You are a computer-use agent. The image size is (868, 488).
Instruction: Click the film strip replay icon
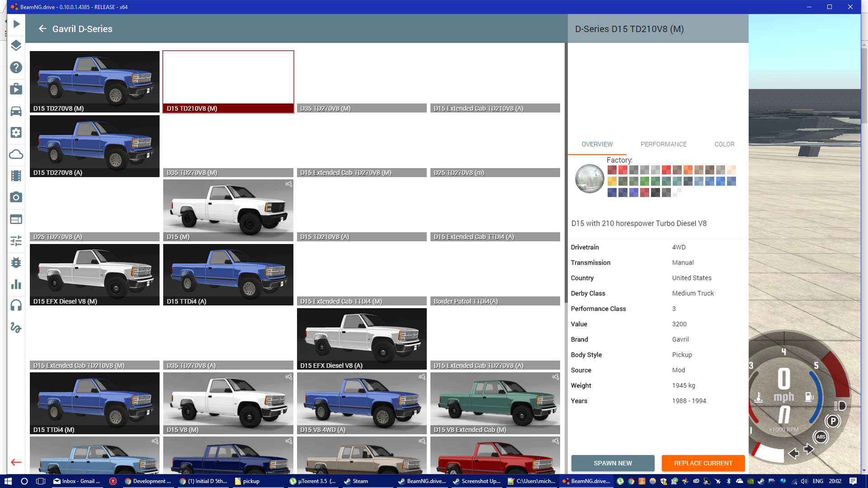[16, 176]
